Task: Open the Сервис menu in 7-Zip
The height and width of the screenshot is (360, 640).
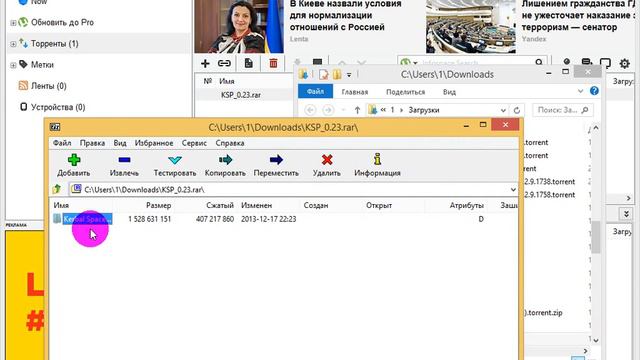Action: [194, 143]
